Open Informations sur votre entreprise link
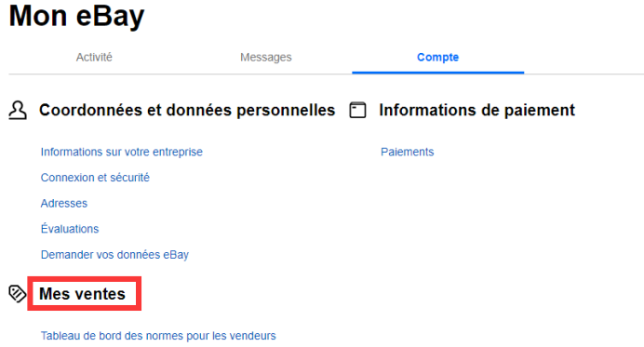Viewport: 644px width, 347px height. [122, 152]
